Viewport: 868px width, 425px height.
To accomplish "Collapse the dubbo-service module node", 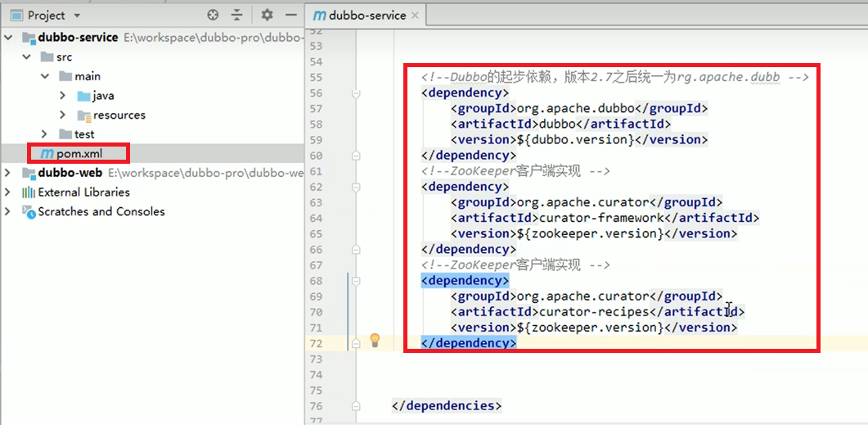I will (x=7, y=38).
